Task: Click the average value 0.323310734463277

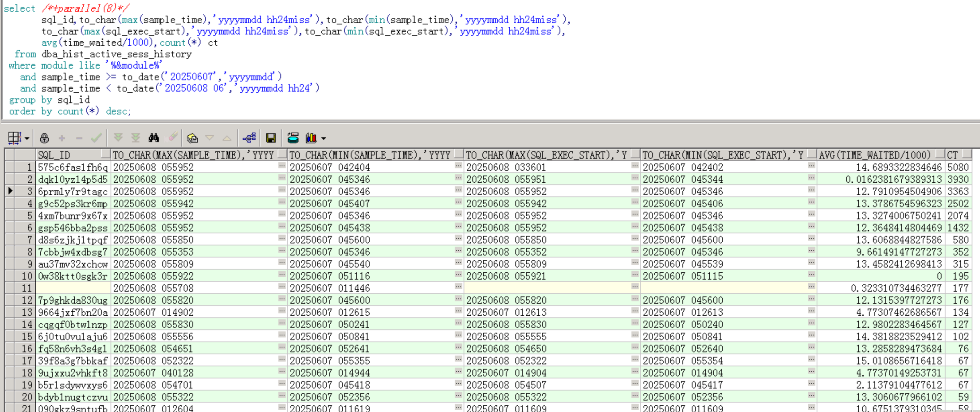Action: coord(896,288)
